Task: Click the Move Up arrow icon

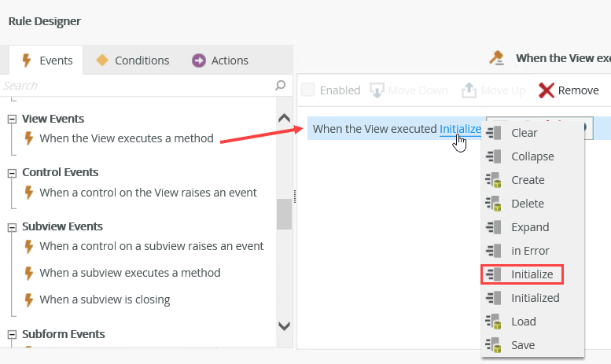Action: pyautogui.click(x=469, y=90)
